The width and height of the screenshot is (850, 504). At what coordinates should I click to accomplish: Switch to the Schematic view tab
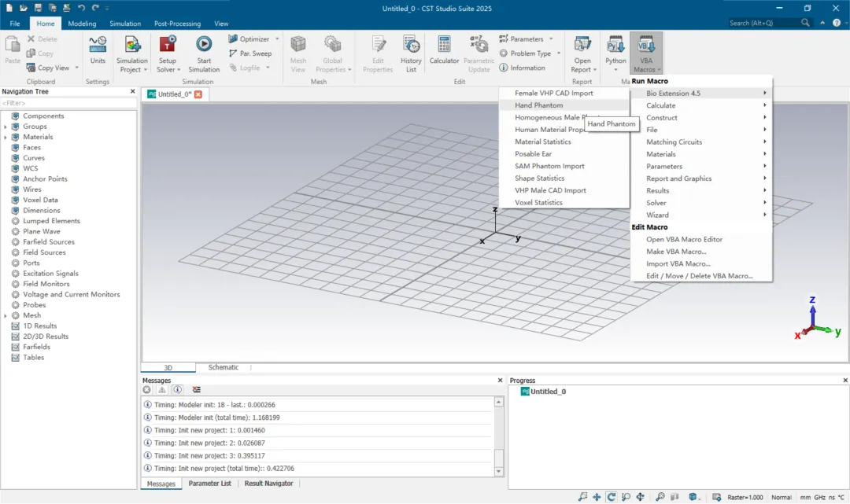pos(224,367)
